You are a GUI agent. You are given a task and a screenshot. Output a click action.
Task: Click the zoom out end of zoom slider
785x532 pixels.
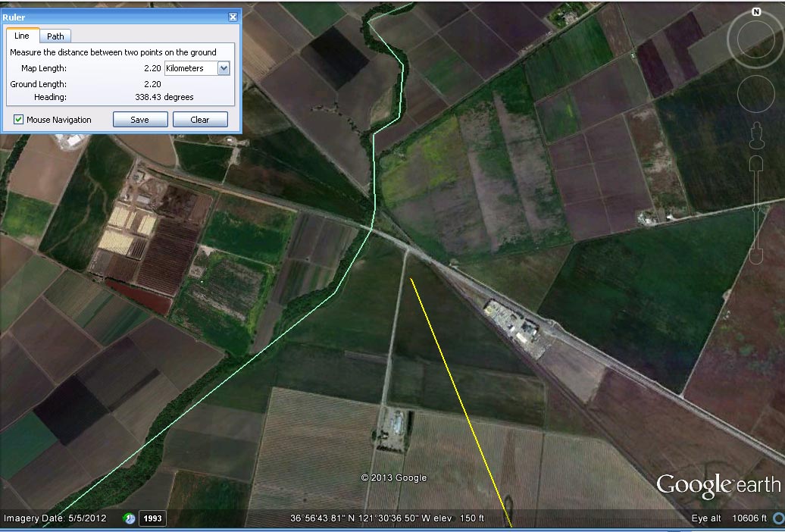click(x=756, y=256)
